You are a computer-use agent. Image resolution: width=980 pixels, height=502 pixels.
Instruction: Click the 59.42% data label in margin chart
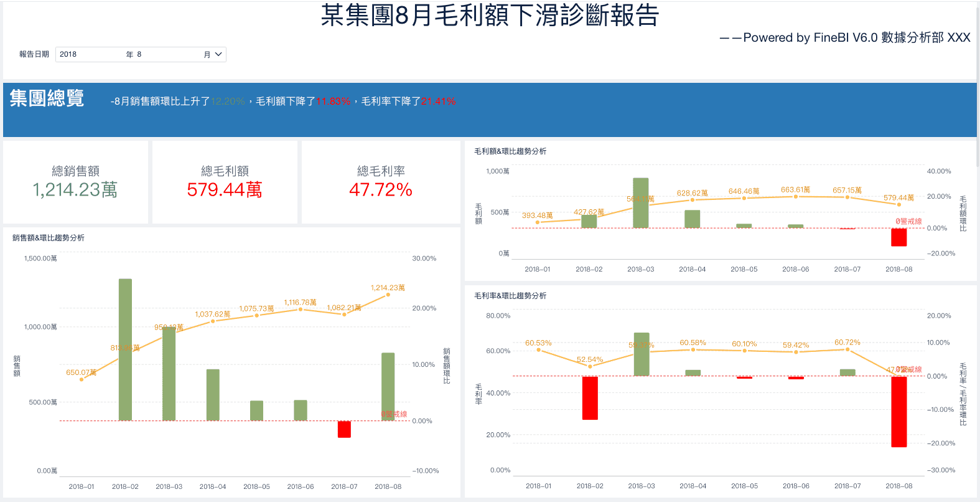pyautogui.click(x=796, y=345)
